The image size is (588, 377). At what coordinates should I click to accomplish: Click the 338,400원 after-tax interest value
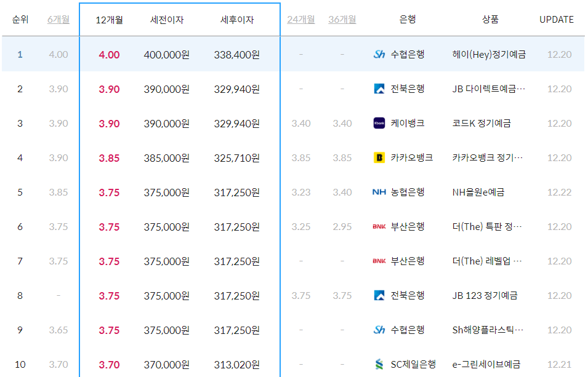pos(237,55)
